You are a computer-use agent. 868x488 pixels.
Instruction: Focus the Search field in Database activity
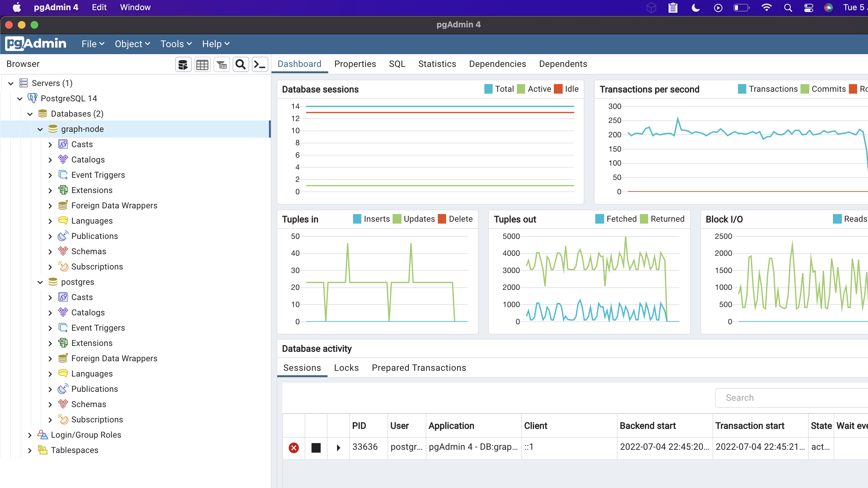tap(791, 398)
